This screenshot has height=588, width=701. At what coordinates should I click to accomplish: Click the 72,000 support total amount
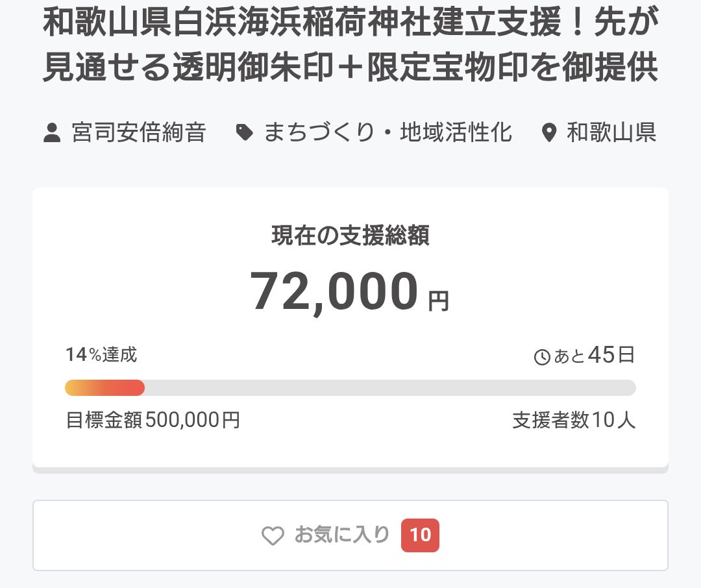[334, 292]
